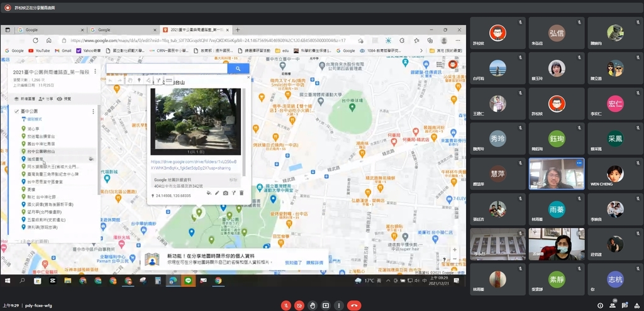Screen dimensions: 644x311
Task: Switch to the first Google browser tab
Action: [x=51, y=30]
